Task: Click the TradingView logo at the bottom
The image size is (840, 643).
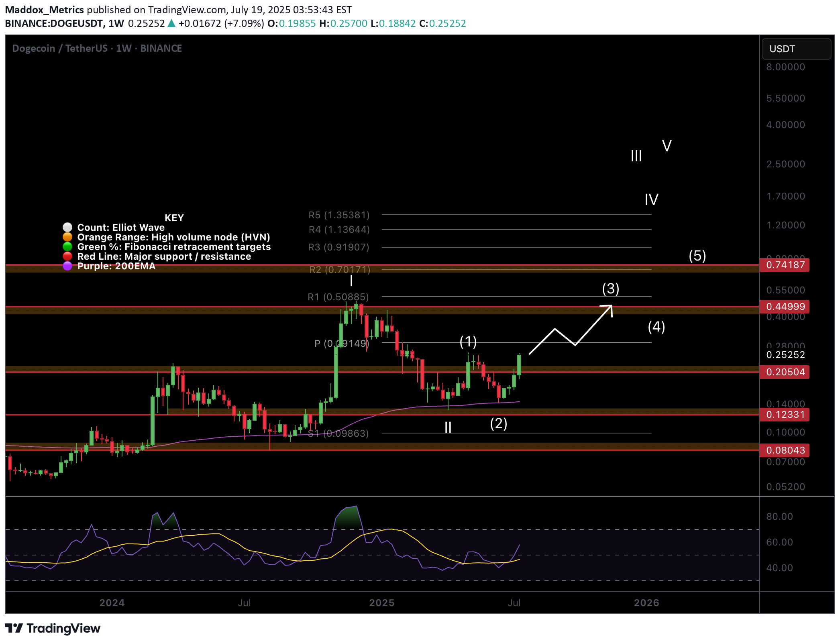Action: coord(53,628)
